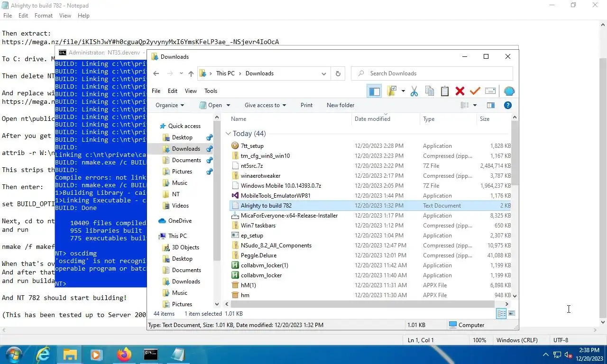Screen dimensions: 607x364
Task: Open Explorer's View menu
Action: click(191, 91)
